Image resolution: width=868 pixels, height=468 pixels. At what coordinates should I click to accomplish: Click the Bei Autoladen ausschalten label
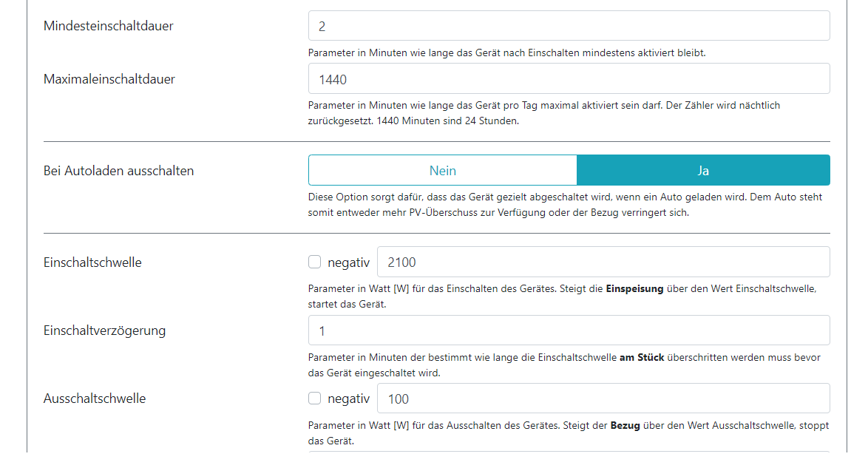[x=118, y=170]
